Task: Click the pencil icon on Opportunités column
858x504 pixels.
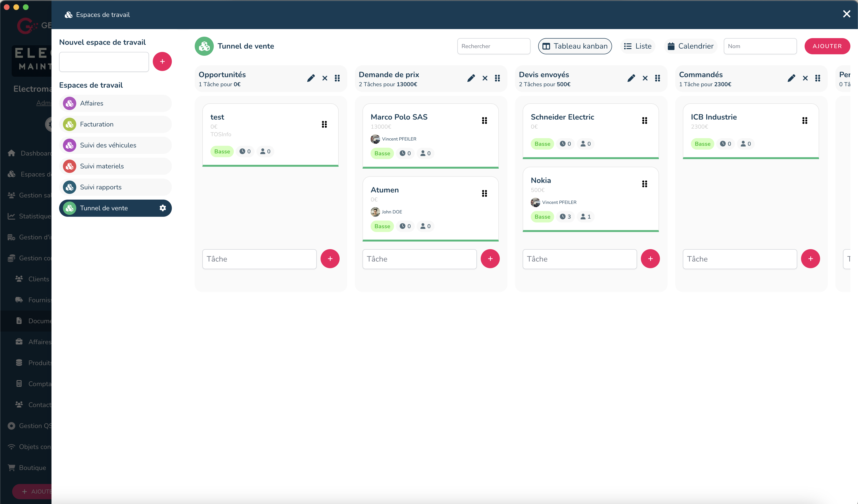Action: coord(311,78)
